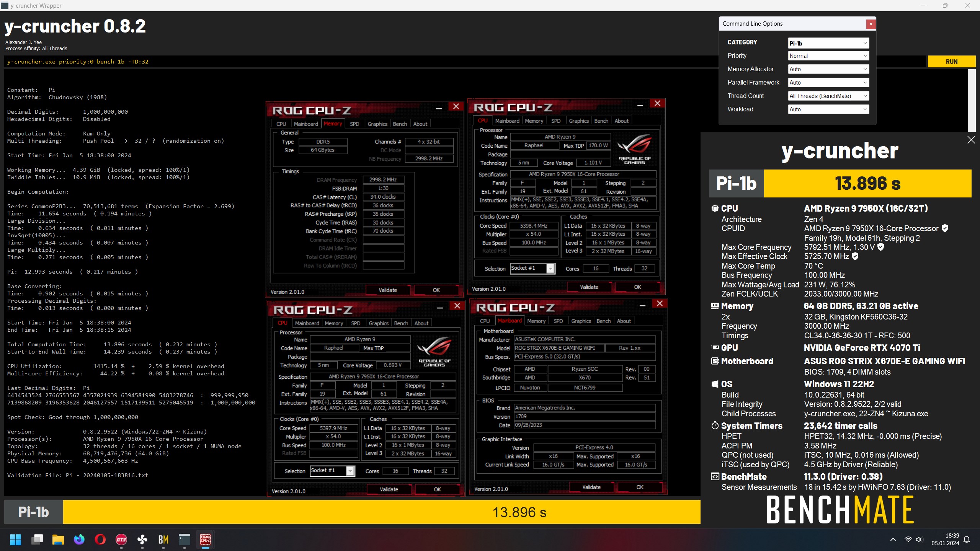Click the '34.0 clocks' CAS Latency value
Image resolution: width=980 pixels, height=551 pixels.
[383, 197]
